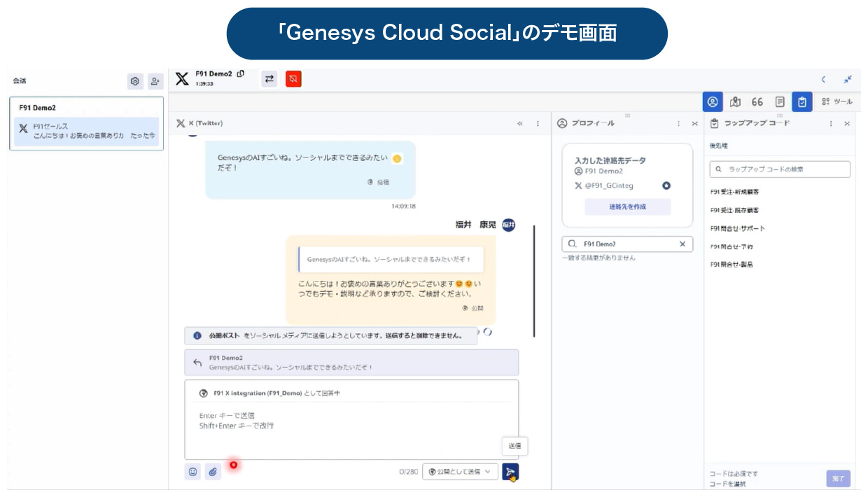
Task: Click the star icon next to @F91_GCinteg
Action: (666, 185)
